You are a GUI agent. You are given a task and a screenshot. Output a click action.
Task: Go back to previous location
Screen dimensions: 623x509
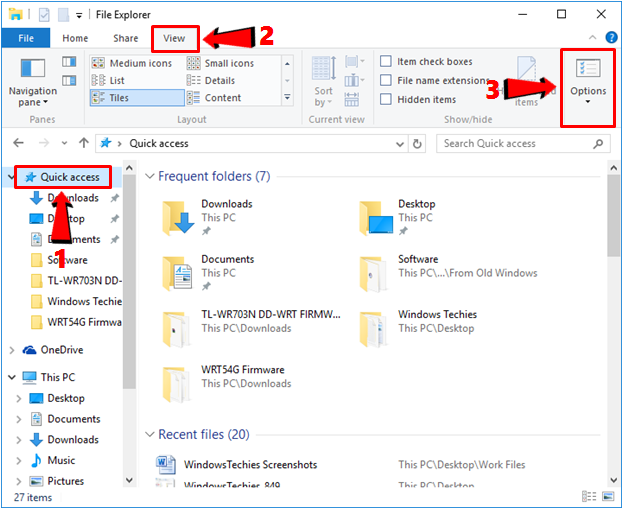pyautogui.click(x=18, y=143)
